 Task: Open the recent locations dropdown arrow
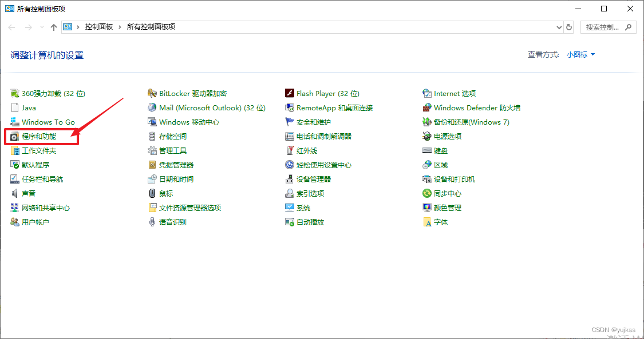click(x=42, y=27)
